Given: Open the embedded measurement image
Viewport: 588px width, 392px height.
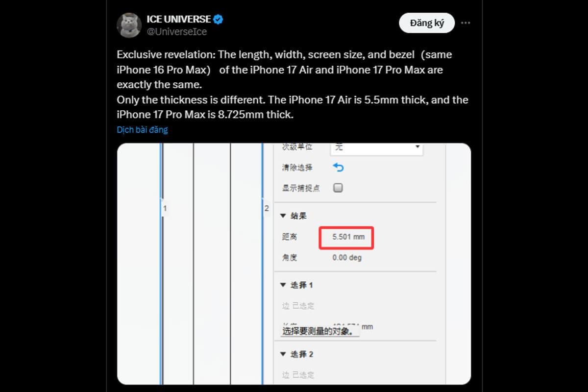Looking at the screenshot, I should coord(294,264).
